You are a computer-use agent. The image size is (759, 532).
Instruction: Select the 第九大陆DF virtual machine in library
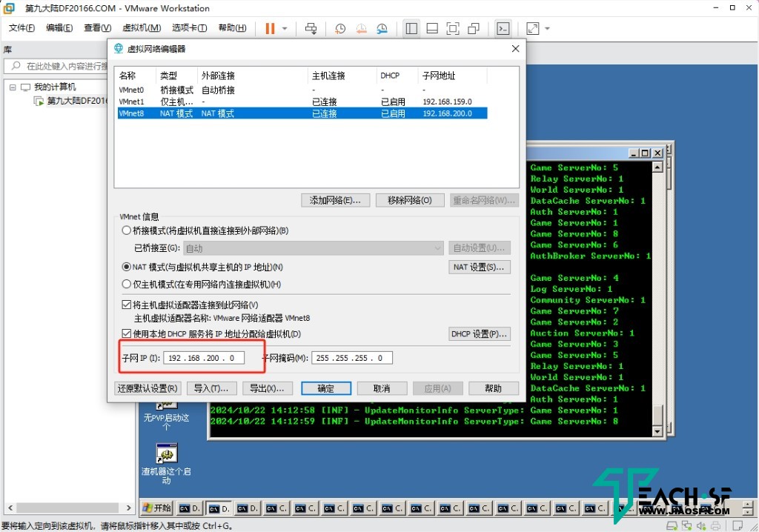(x=71, y=101)
